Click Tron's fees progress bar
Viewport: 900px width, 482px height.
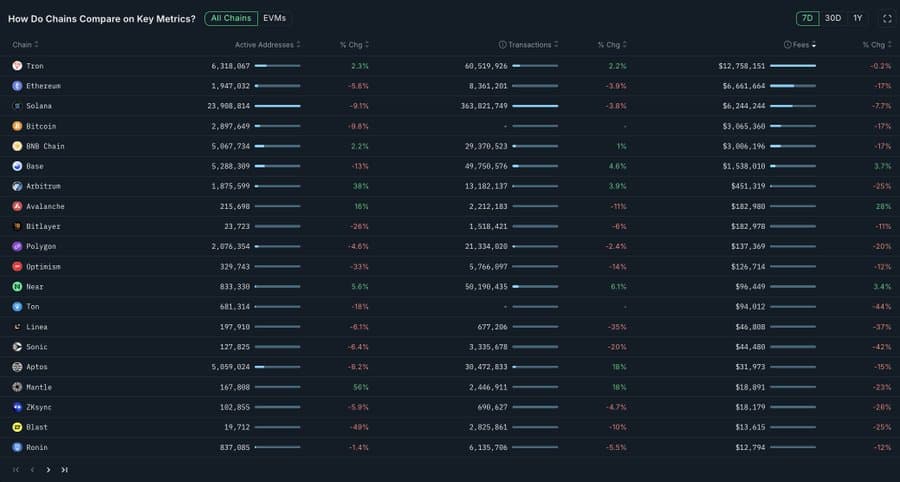click(x=793, y=66)
